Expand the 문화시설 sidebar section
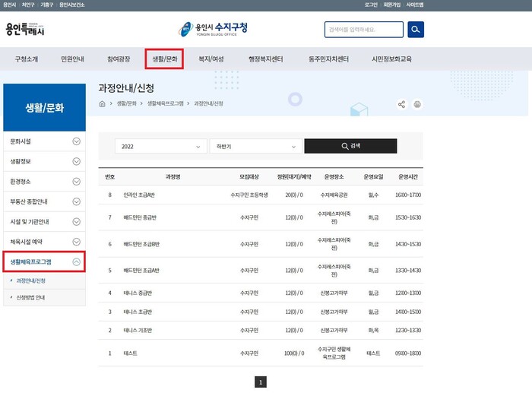532x393 pixels. coord(76,141)
